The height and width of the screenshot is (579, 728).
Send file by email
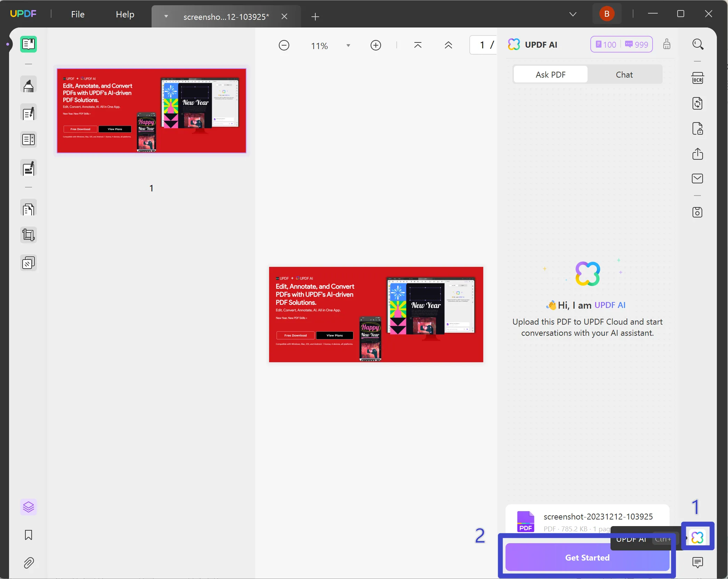coord(698,179)
